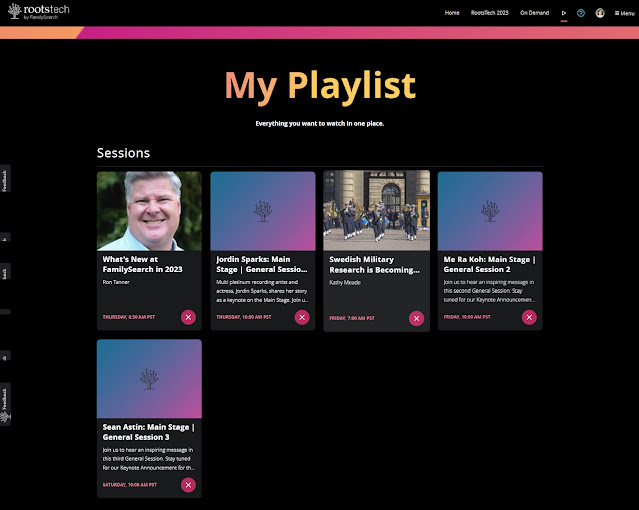The height and width of the screenshot is (510, 639).
Task: Open the On Demand section
Action: click(x=534, y=13)
